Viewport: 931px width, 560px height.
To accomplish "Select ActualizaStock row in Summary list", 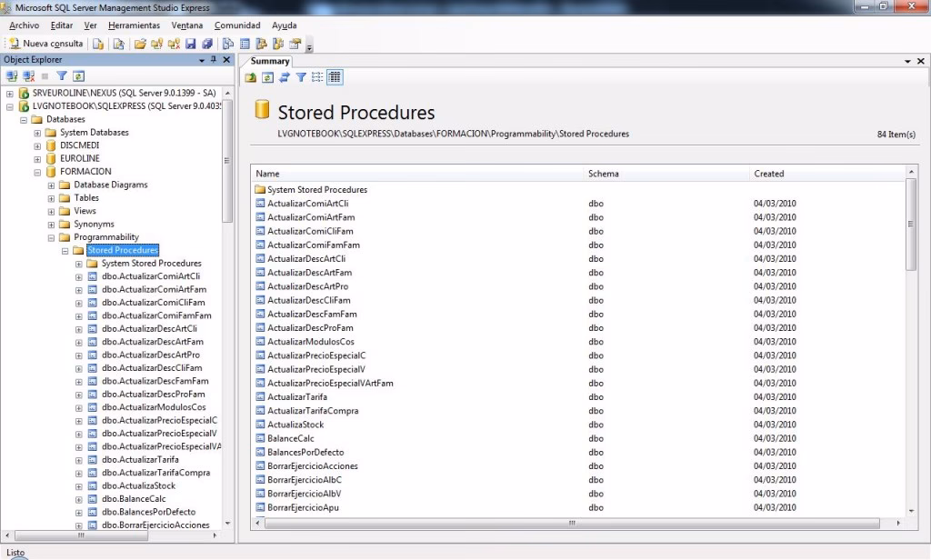I will pyautogui.click(x=295, y=425).
